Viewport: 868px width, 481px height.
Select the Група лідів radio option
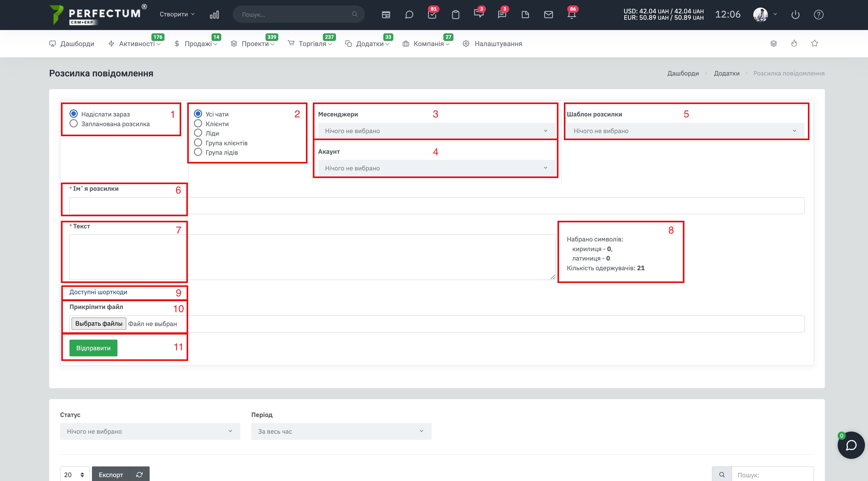[x=198, y=152]
